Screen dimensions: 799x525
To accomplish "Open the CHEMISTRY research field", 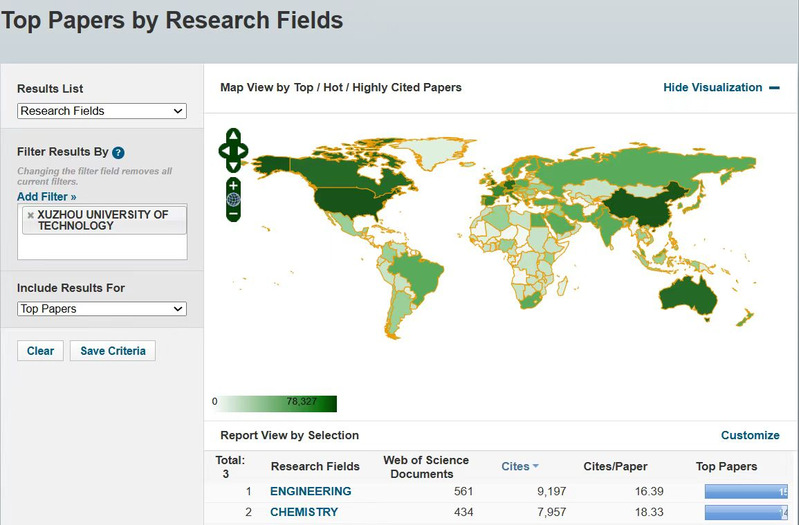I will pyautogui.click(x=304, y=512).
